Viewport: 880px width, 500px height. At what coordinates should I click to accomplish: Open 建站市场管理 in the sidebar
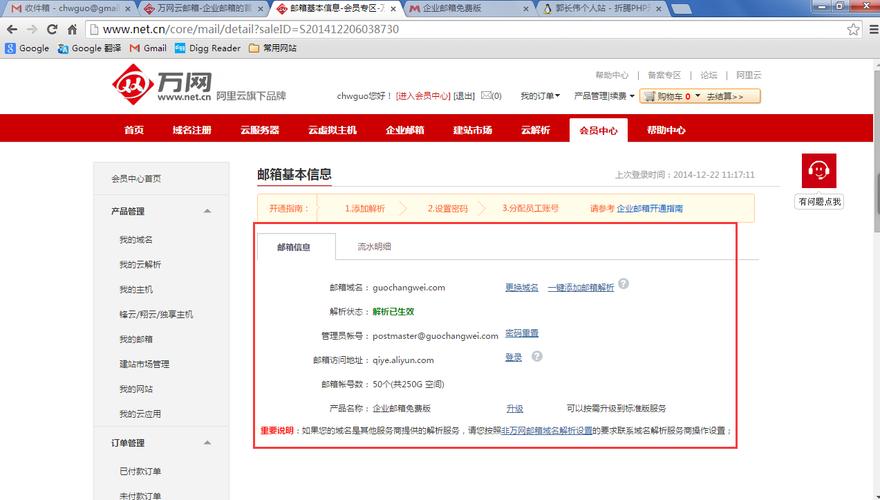pos(144,364)
